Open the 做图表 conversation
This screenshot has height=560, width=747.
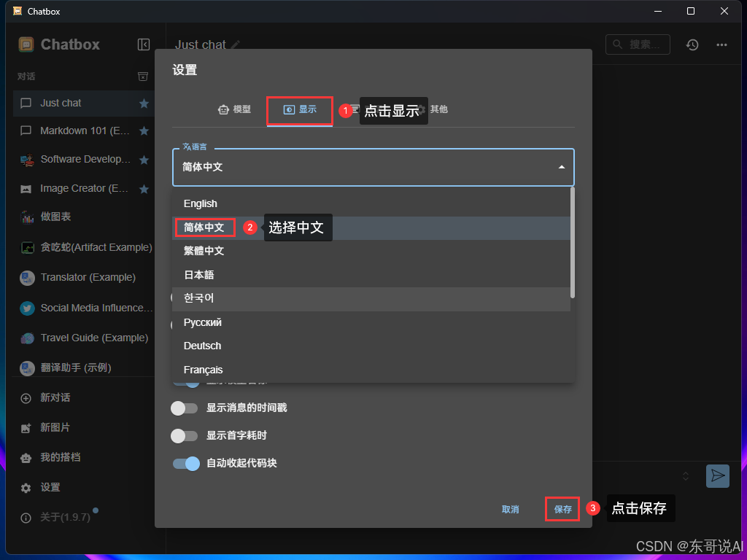pos(84,217)
